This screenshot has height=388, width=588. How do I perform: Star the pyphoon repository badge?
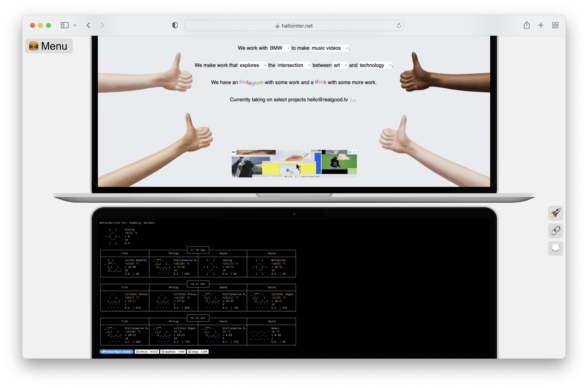click(169, 352)
